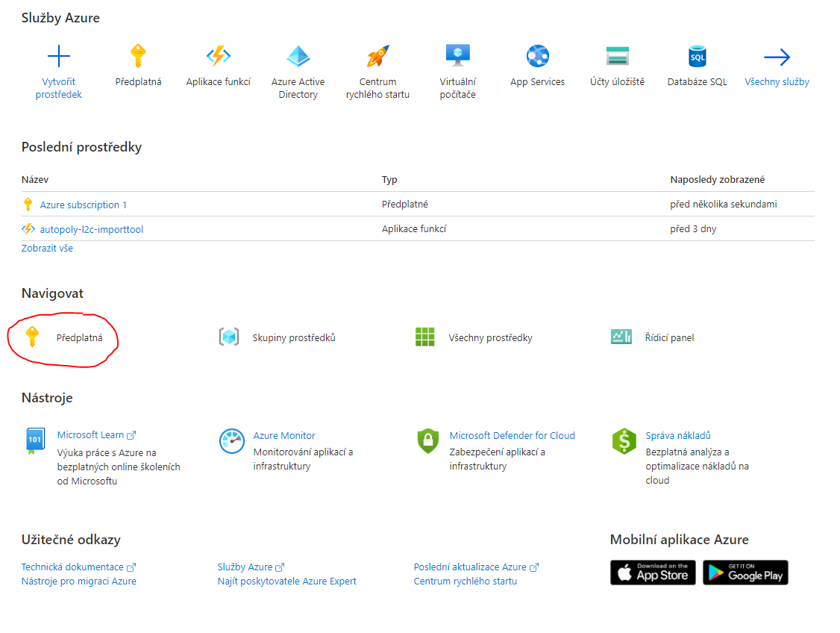Navigate to Předplatná circled in red
Viewport: 840px width, 633px height.
click(x=79, y=338)
